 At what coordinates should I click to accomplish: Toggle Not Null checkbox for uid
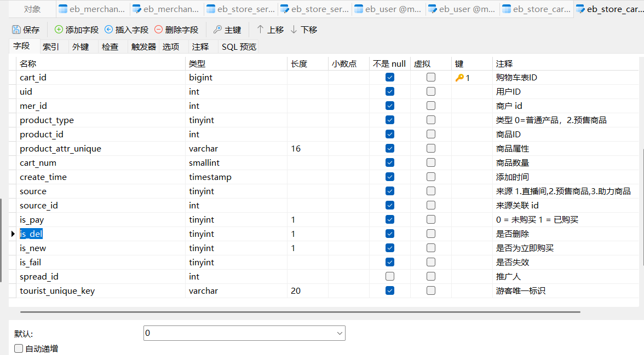[x=390, y=91]
